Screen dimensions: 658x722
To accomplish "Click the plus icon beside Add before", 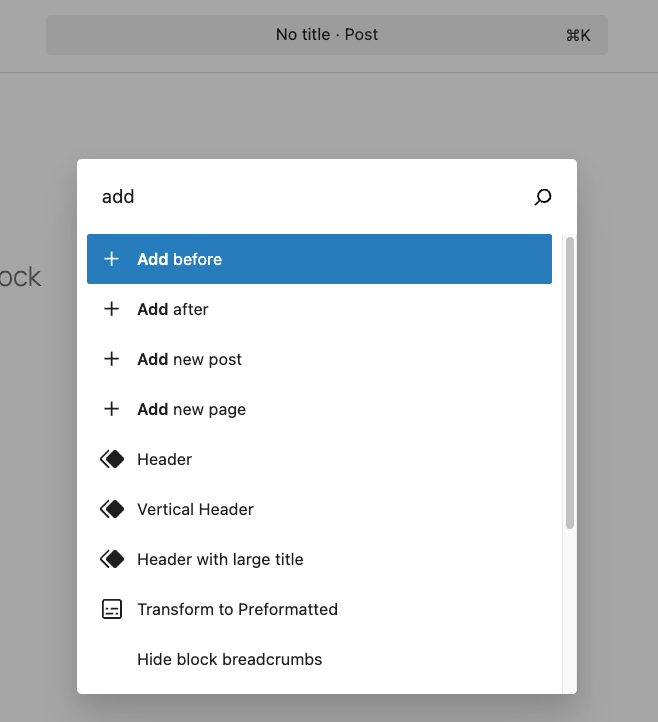I will pos(112,259).
